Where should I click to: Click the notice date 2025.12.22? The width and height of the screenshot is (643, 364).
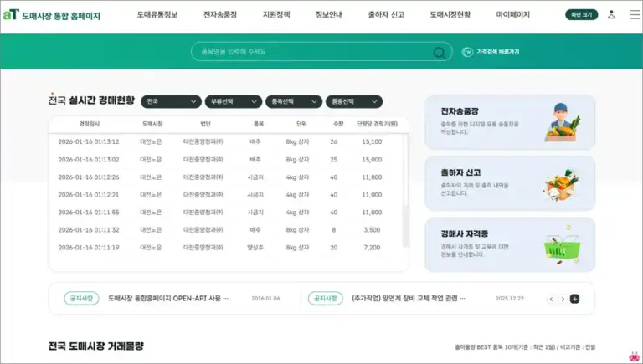click(509, 299)
